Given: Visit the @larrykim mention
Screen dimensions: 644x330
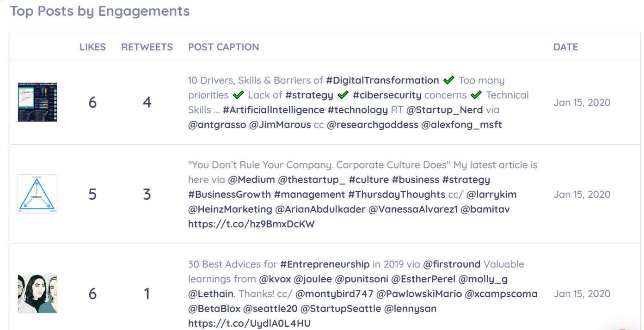Looking at the screenshot, I should click(x=491, y=195).
